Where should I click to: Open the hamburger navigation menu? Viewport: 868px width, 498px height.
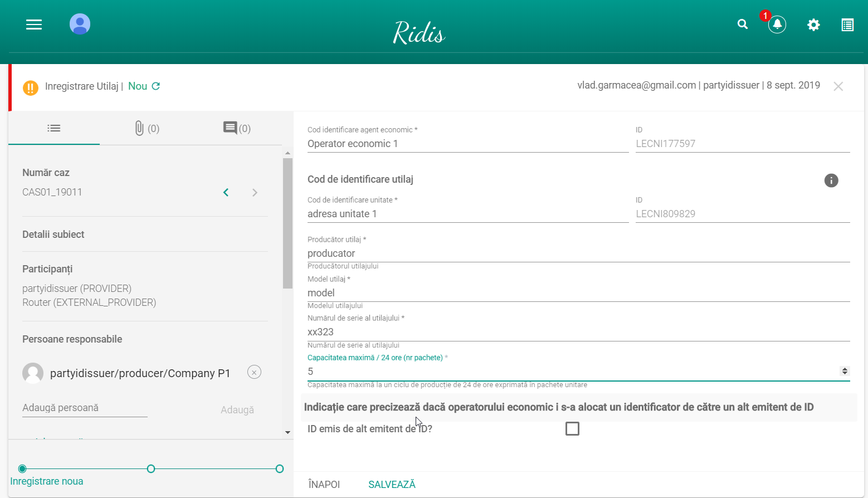coord(34,25)
